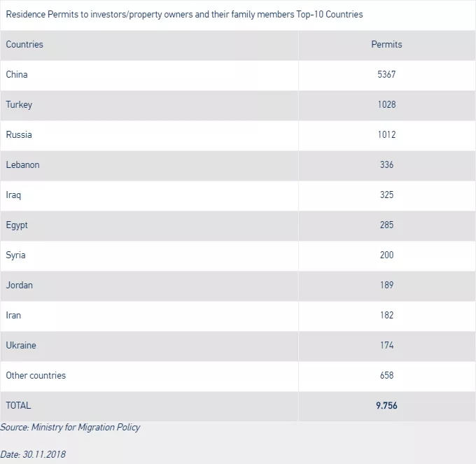Click Egypt's permit count 285
The height and width of the screenshot is (464, 476).
tap(386, 225)
